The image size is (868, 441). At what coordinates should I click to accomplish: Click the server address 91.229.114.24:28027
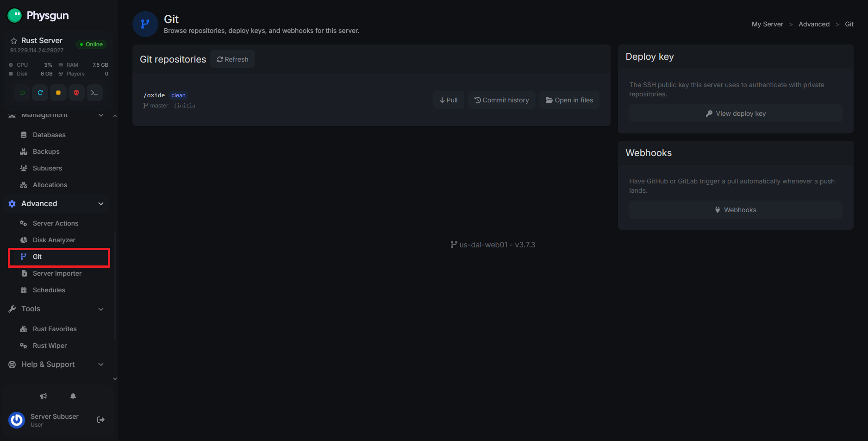[x=37, y=50]
